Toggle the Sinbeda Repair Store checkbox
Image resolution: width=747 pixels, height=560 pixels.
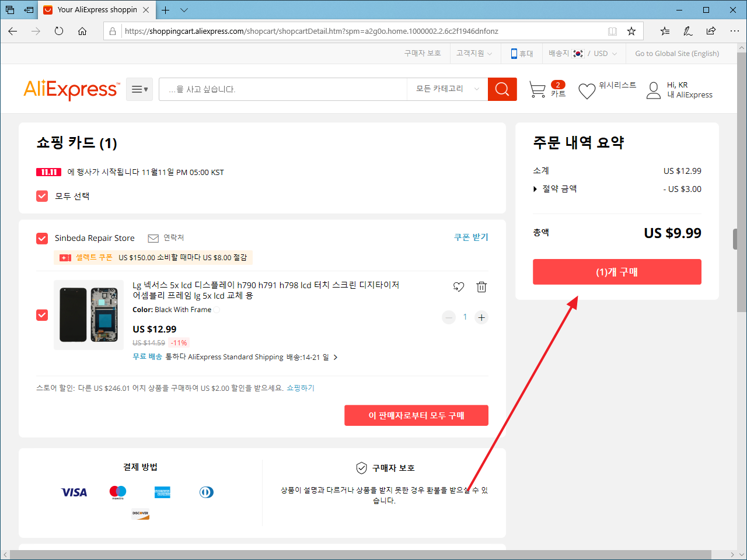point(42,238)
